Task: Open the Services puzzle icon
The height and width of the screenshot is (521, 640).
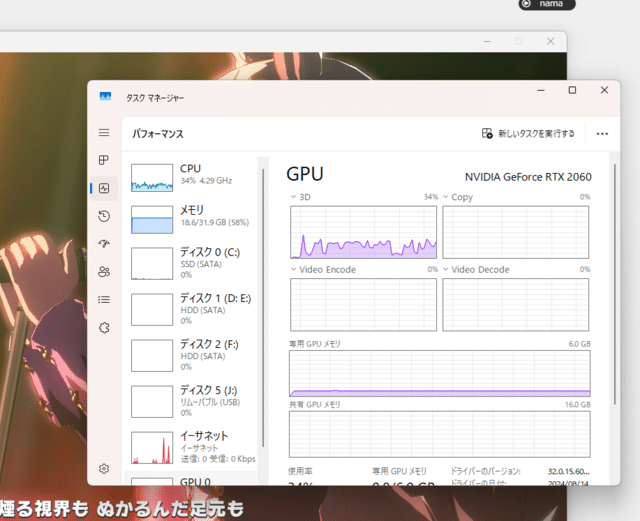Action: [x=104, y=328]
